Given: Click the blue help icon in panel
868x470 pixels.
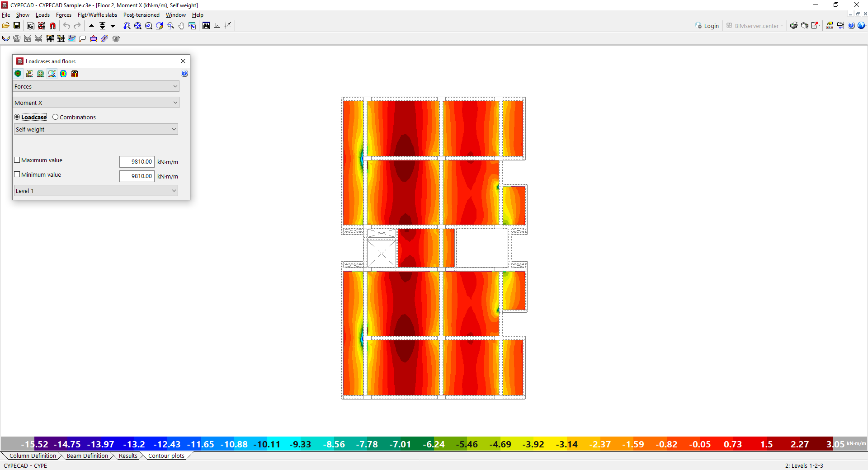Looking at the screenshot, I should [x=184, y=74].
